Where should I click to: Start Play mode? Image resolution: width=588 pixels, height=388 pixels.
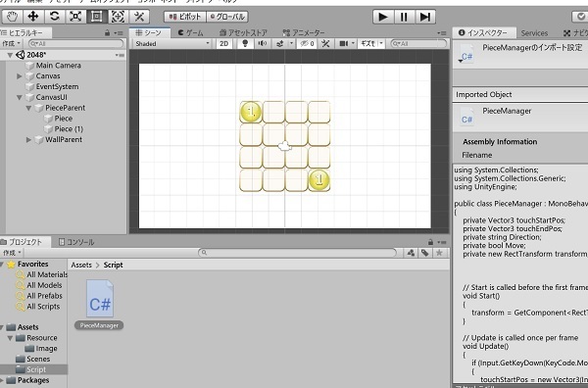point(383,17)
